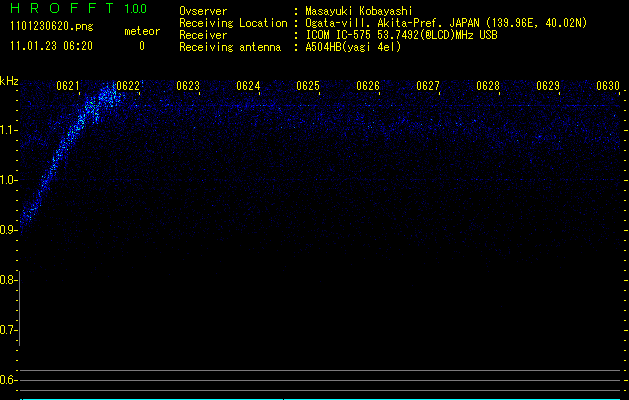The image size is (629, 400).
Task: Select the filename 1101230620.png
Action: (52, 27)
